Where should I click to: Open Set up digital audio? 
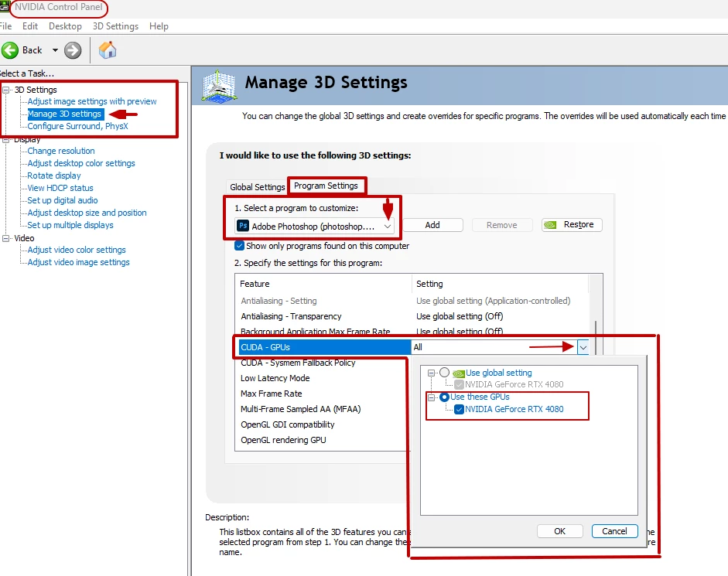click(x=63, y=200)
